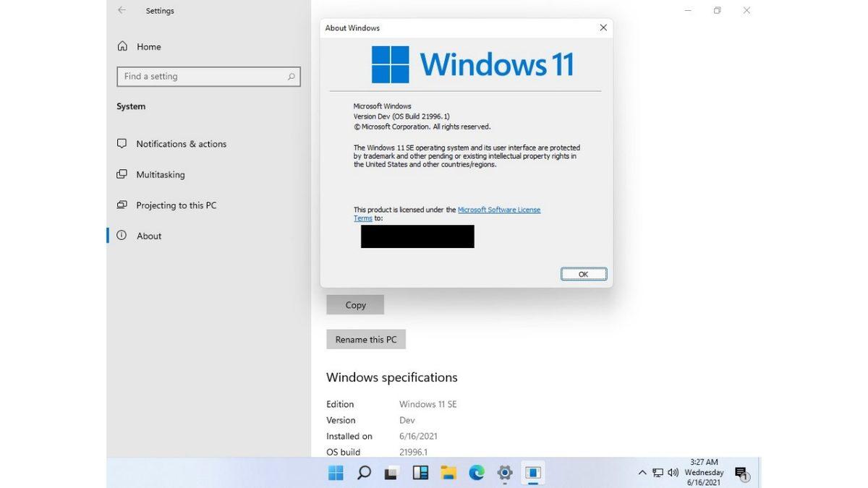Click the Search icon on the taskbar

coord(364,473)
